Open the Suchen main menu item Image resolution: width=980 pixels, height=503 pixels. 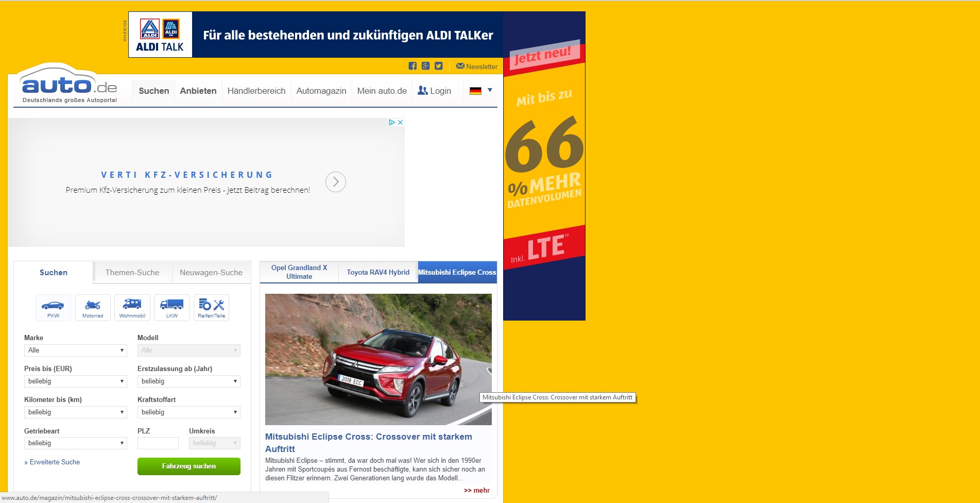point(154,91)
